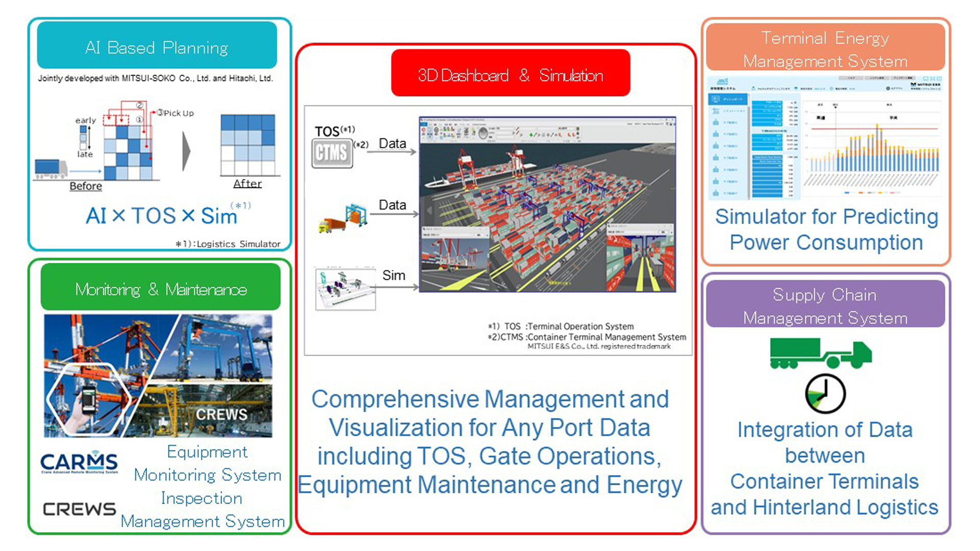Open the main 3D container yard view
Screen dimensions: 980x551
pyautogui.click(x=547, y=204)
